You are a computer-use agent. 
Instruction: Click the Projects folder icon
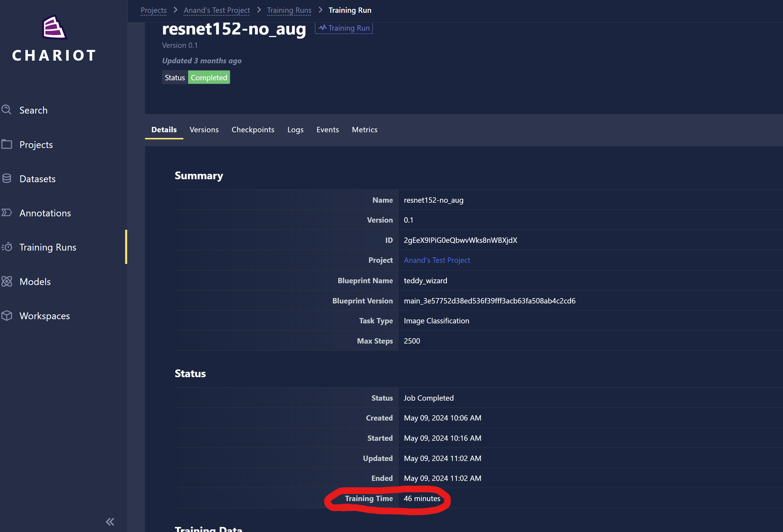(x=7, y=144)
